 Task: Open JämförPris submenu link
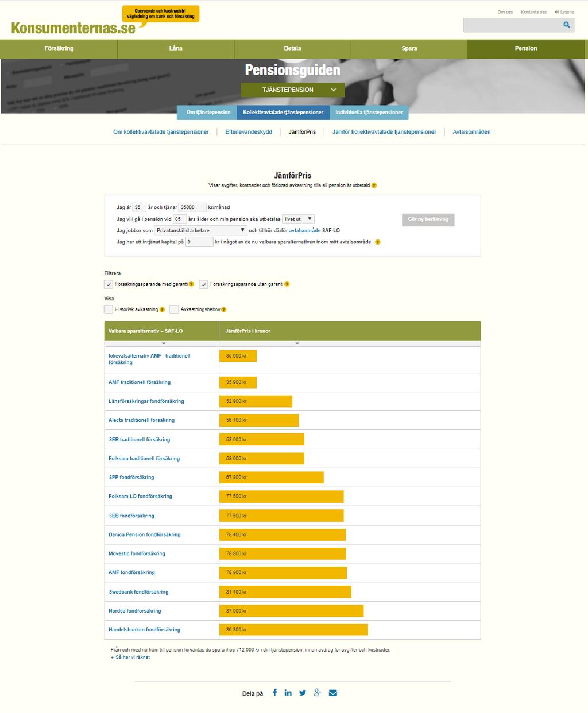coord(302,132)
